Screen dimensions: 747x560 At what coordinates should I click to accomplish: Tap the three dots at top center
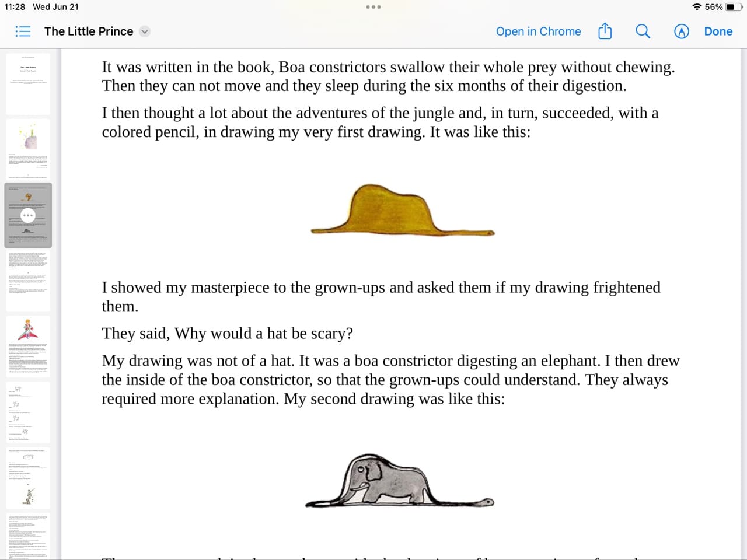pos(373,7)
